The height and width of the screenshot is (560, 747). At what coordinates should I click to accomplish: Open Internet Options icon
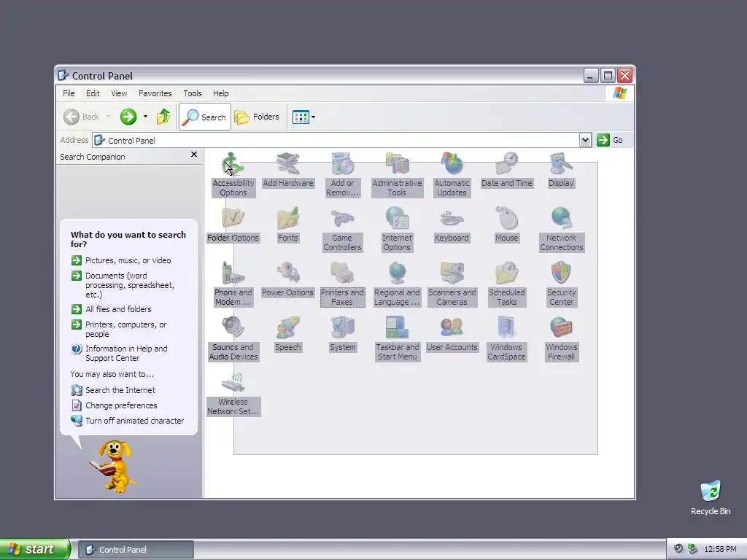(397, 228)
